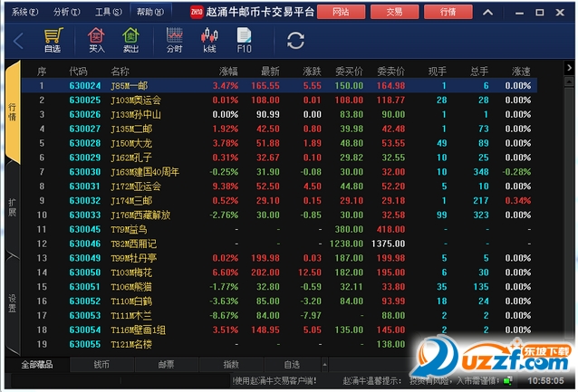This screenshot has height=392, width=578.
Task: Click the red 网站 button
Action: [341, 12]
